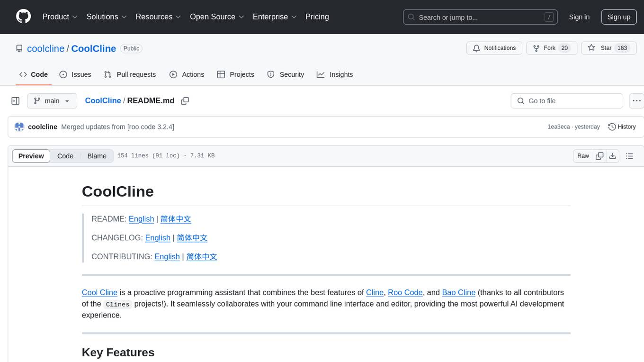Click the Notifications bell button

[x=494, y=48]
